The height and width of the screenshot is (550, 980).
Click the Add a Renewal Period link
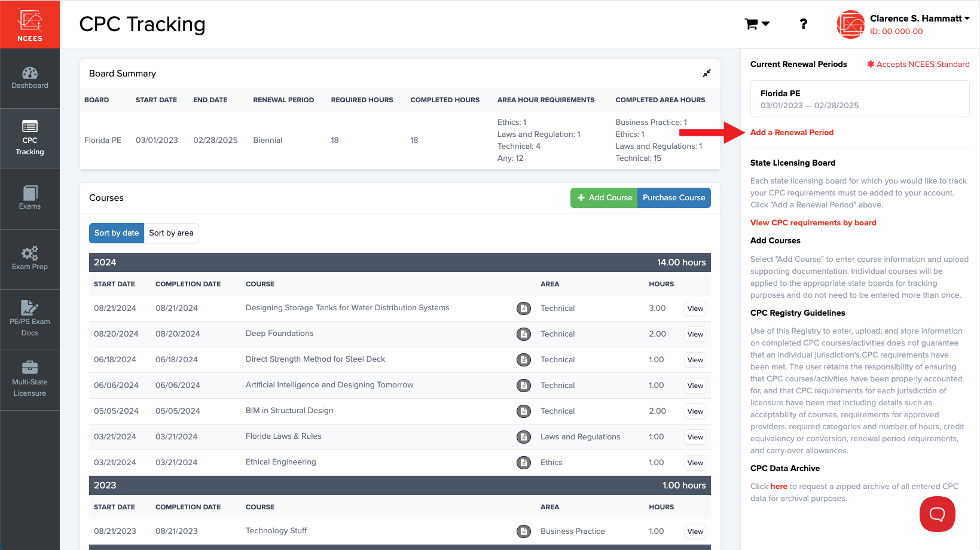pyautogui.click(x=792, y=133)
